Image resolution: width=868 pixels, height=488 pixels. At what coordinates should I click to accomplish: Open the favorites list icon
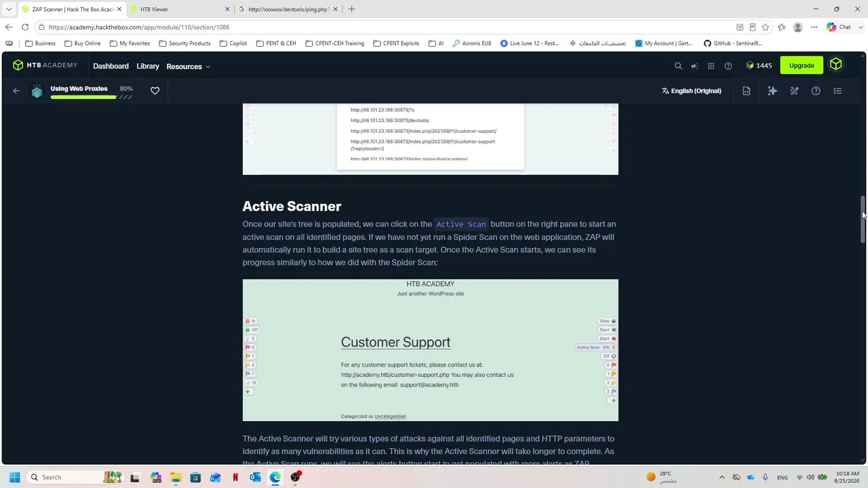tap(782, 27)
